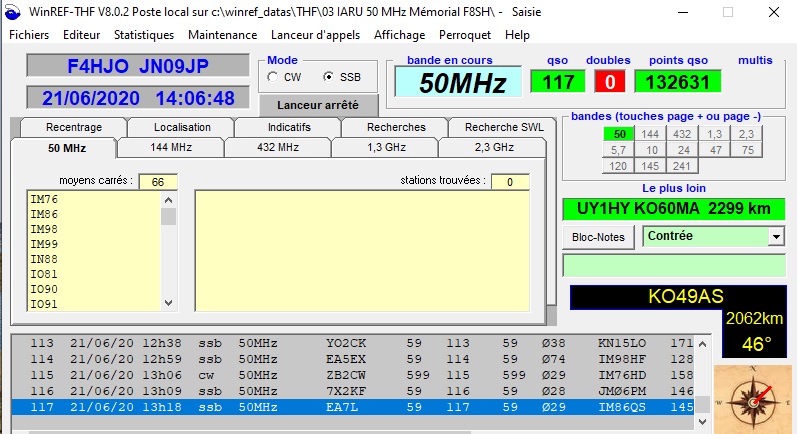The image size is (797, 434).
Task: Open the Lanceur d'appels menu
Action: click(315, 35)
